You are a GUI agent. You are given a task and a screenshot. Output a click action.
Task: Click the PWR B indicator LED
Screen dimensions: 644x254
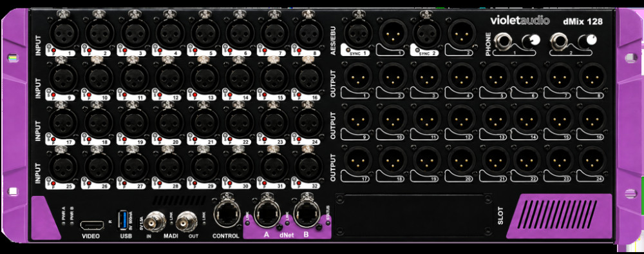coord(71,224)
